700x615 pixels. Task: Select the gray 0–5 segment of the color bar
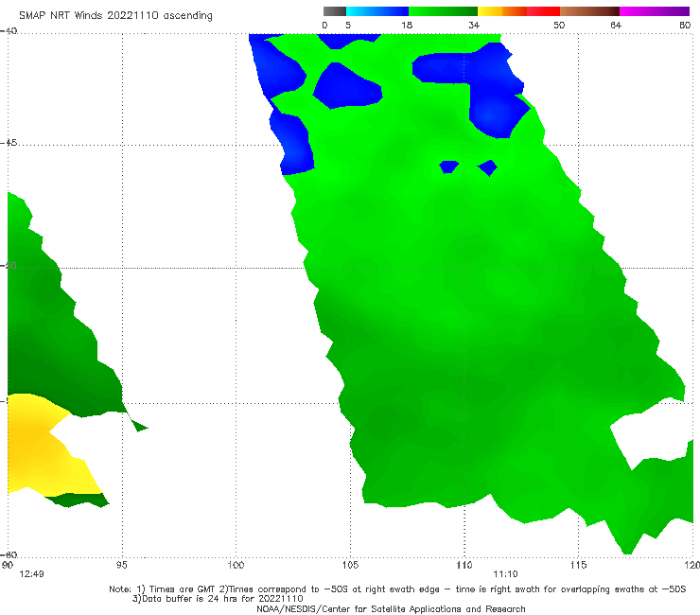(x=334, y=11)
